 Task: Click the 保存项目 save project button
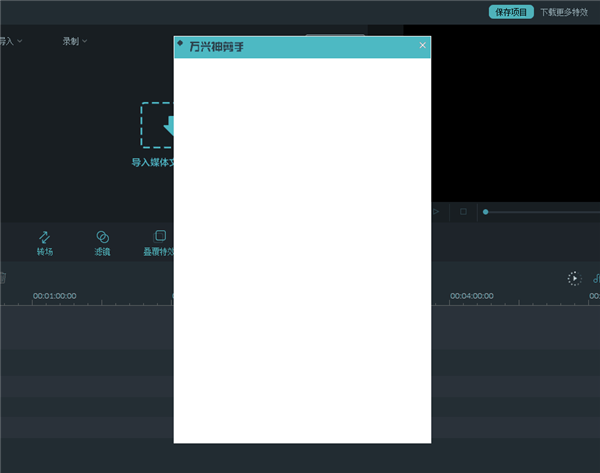[x=511, y=12]
